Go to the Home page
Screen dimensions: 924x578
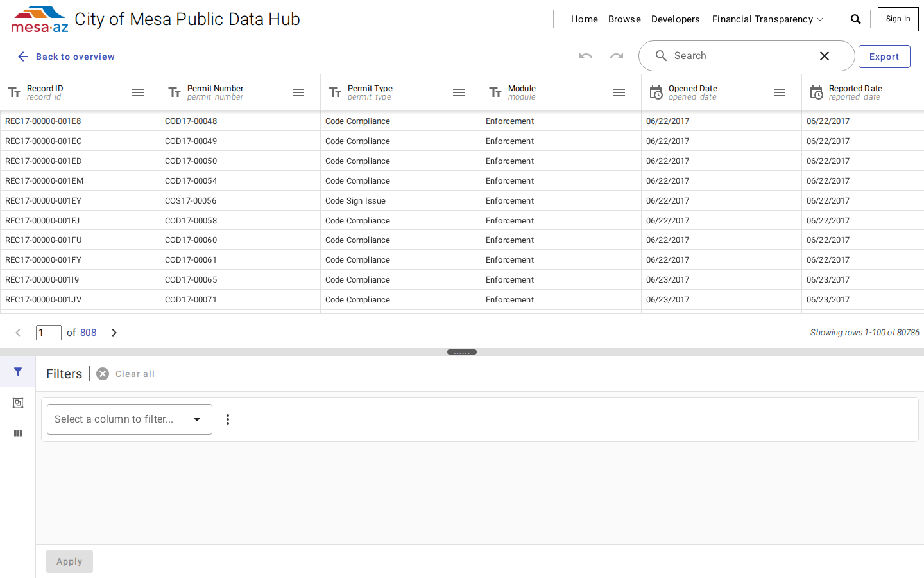[x=585, y=19]
